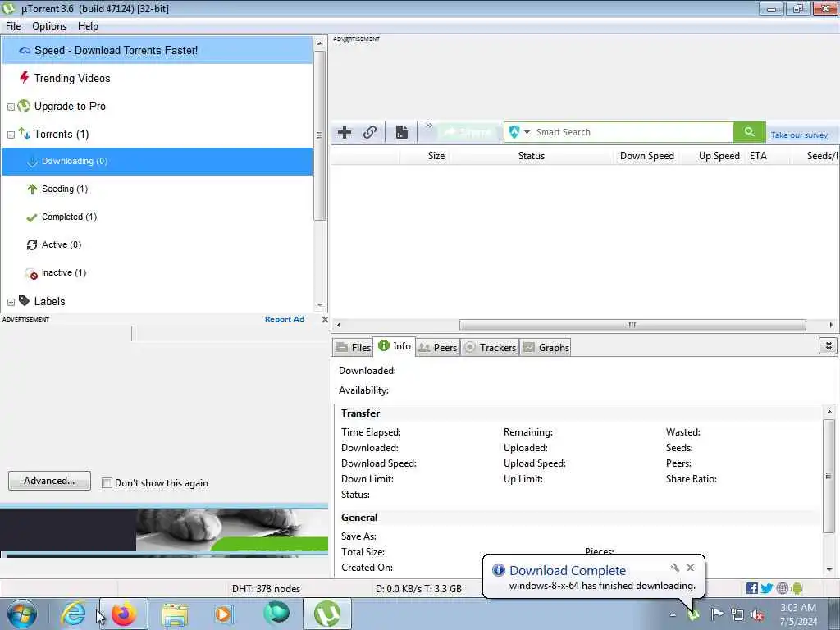
Task: Click DHT: 378 nodes status text
Action: click(x=267, y=589)
